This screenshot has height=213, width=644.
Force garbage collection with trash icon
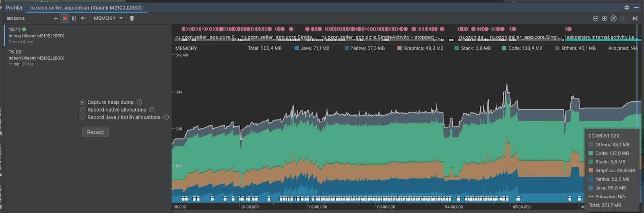click(132, 18)
